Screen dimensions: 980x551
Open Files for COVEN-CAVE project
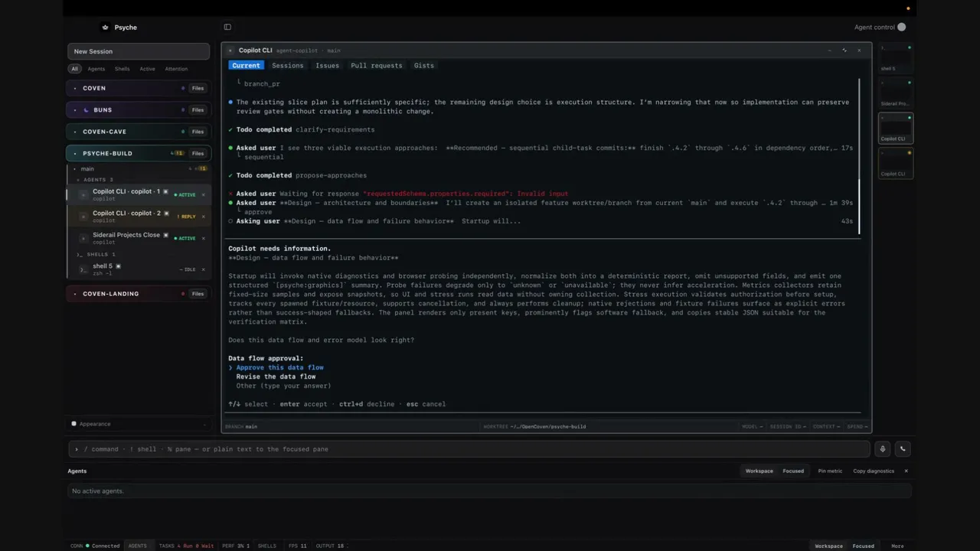click(198, 132)
